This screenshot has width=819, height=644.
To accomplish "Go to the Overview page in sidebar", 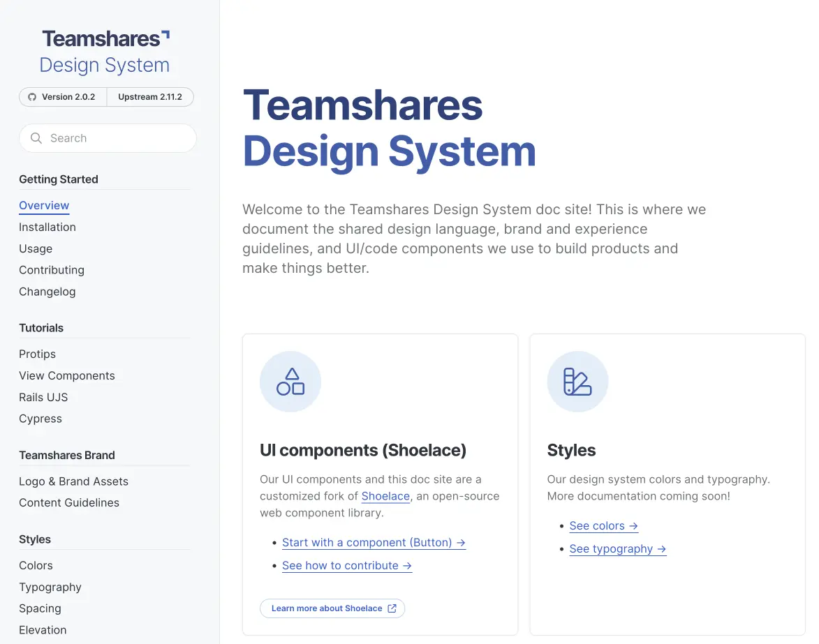I will pyautogui.click(x=44, y=206).
